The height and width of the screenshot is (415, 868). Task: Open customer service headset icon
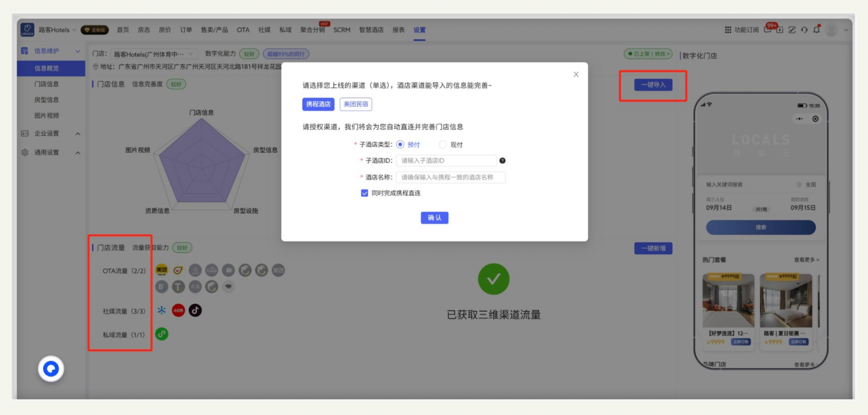click(804, 30)
